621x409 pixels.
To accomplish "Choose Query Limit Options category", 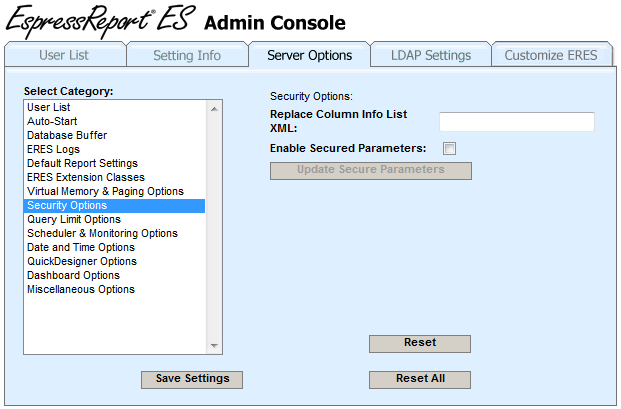I will click(114, 219).
